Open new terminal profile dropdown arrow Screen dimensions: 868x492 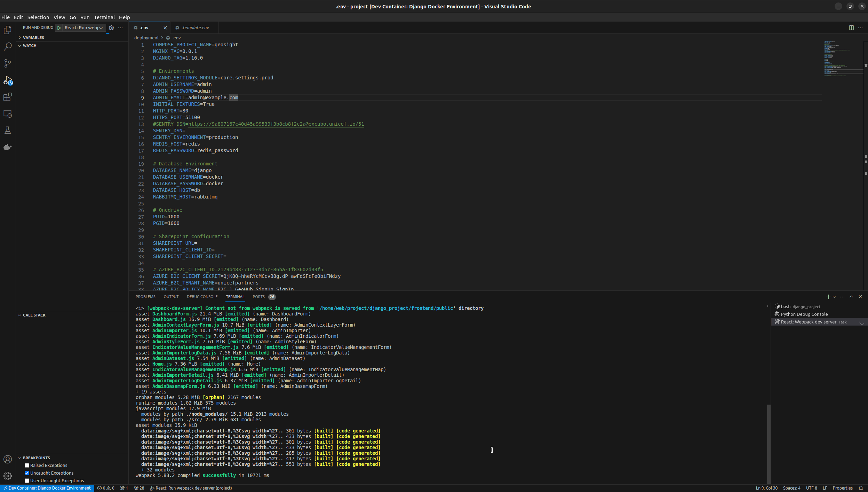[x=834, y=297]
